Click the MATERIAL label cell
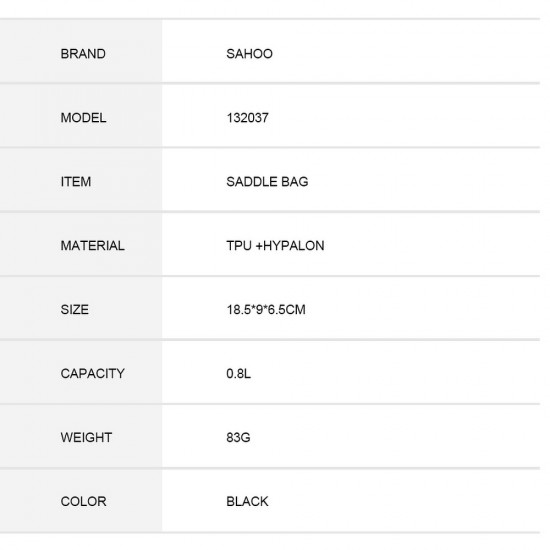This screenshot has width=550, height=550. [81, 244]
